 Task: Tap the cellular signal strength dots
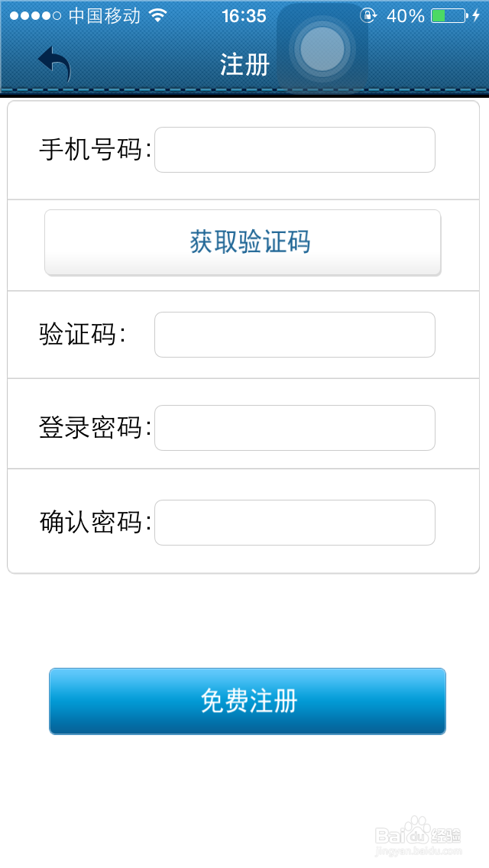(35, 15)
